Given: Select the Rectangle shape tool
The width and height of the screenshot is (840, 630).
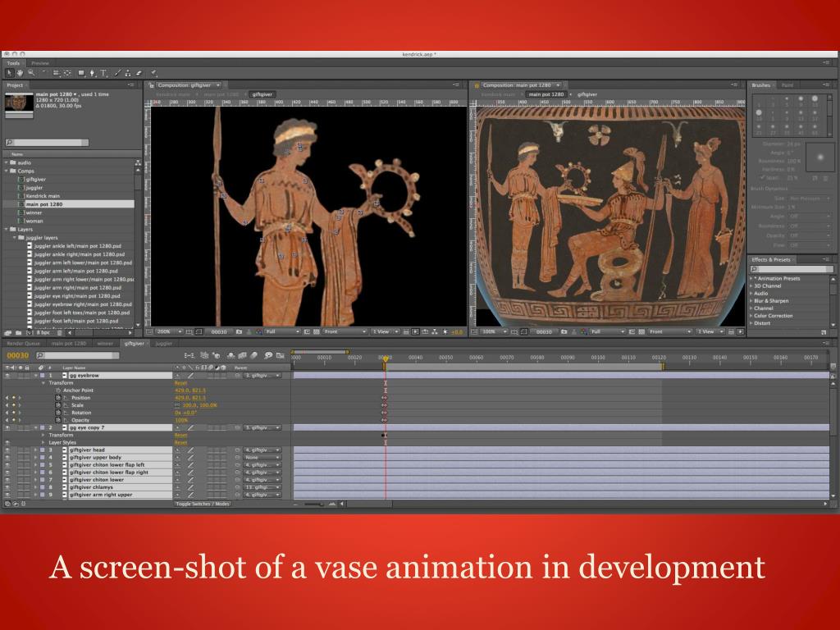Looking at the screenshot, I should click(81, 73).
